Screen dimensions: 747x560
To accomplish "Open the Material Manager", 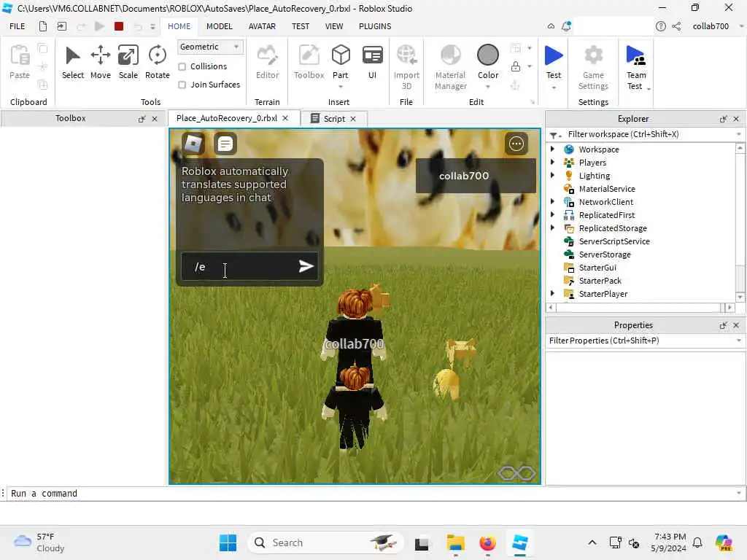I will [x=450, y=67].
